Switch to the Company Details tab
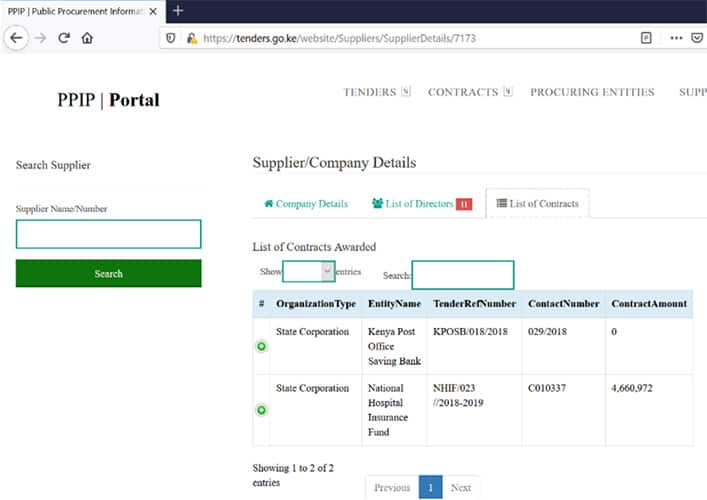Screen dimensions: 707x500 [306, 204]
